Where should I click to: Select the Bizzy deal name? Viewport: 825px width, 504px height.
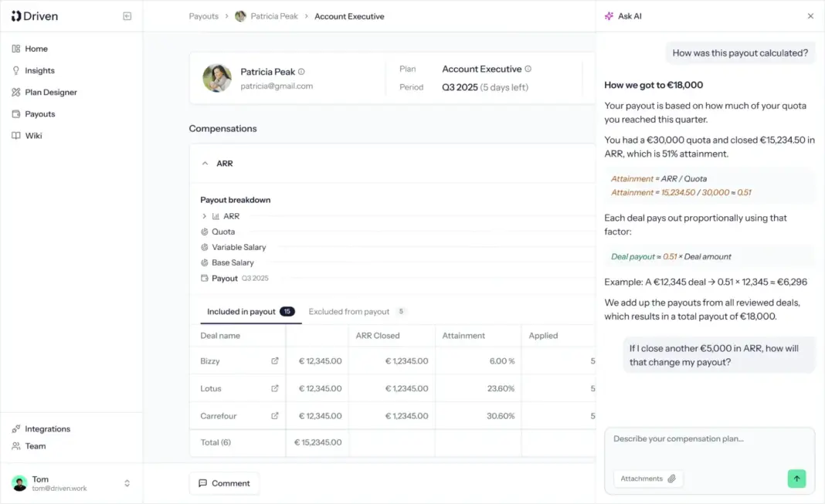click(210, 361)
